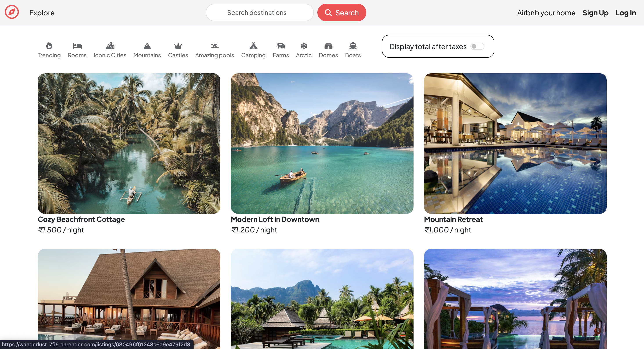Click the Amazing pools swimmer icon
The width and height of the screenshot is (644, 349).
pos(214,46)
